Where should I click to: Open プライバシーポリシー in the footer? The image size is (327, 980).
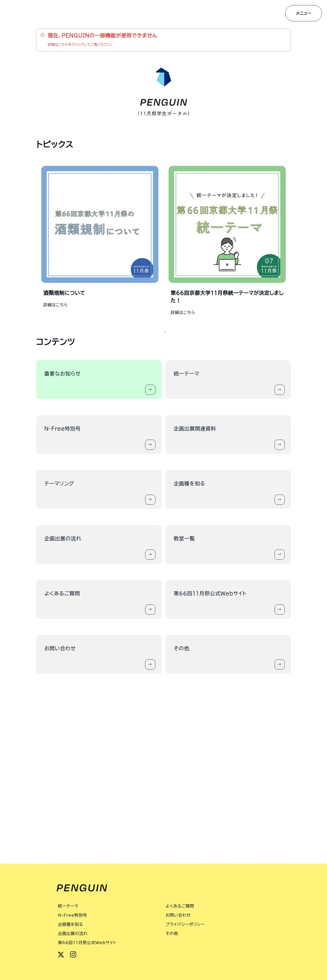pyautogui.click(x=185, y=925)
